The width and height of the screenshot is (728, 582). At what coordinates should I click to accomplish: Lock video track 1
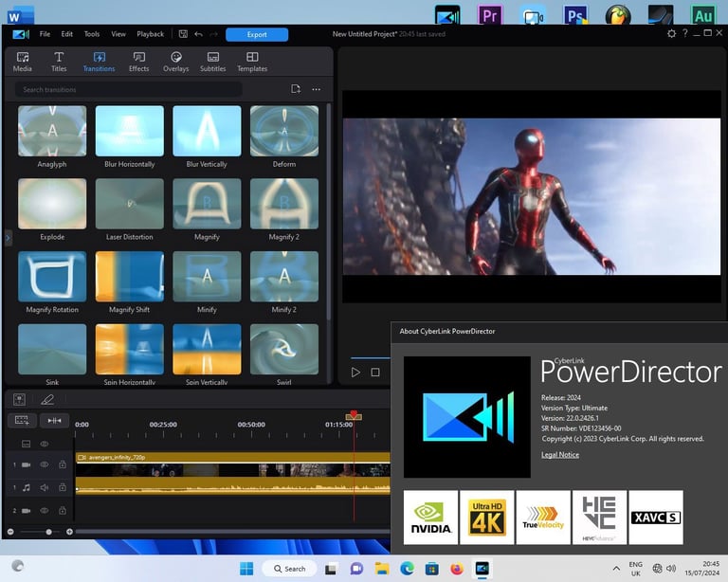click(63, 464)
